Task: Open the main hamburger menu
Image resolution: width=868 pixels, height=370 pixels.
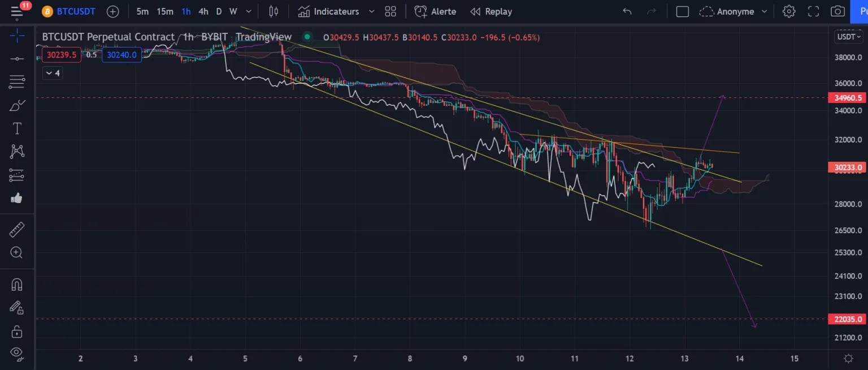Action: coord(17,11)
